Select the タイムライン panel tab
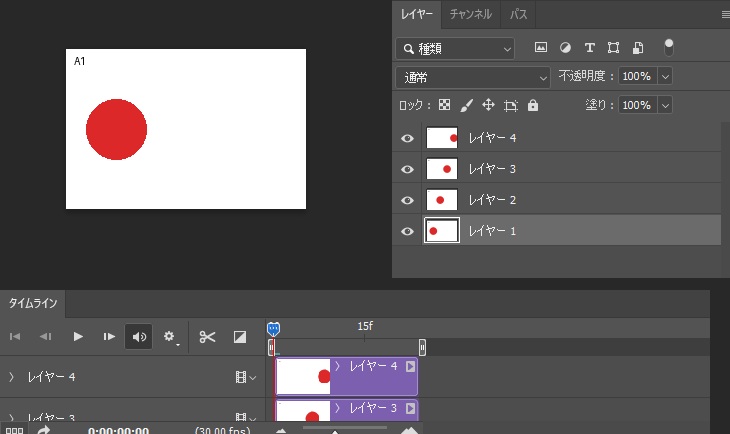This screenshot has width=730, height=434. pyautogui.click(x=33, y=303)
